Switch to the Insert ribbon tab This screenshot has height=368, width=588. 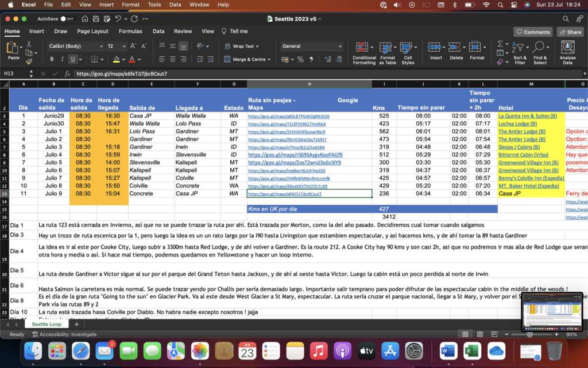pyautogui.click(x=36, y=31)
